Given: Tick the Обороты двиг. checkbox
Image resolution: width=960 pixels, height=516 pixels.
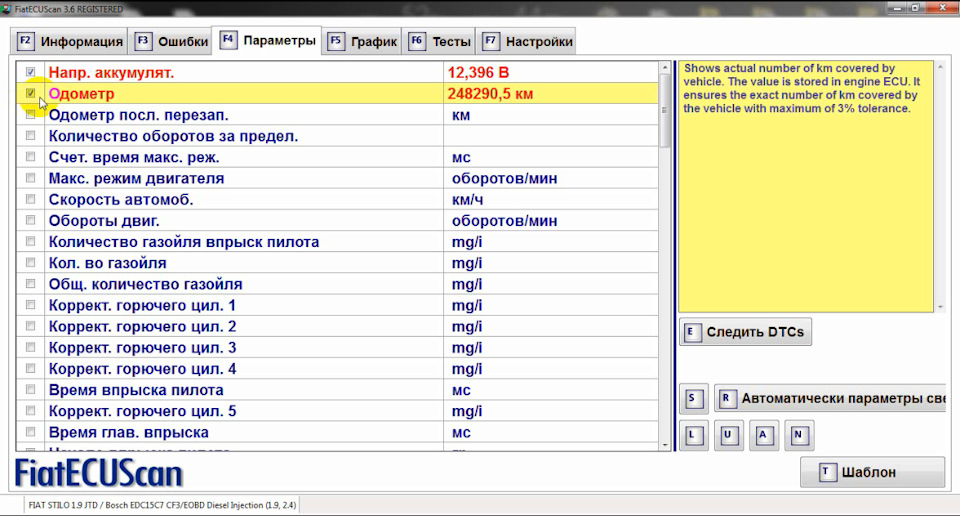Looking at the screenshot, I should (x=31, y=220).
